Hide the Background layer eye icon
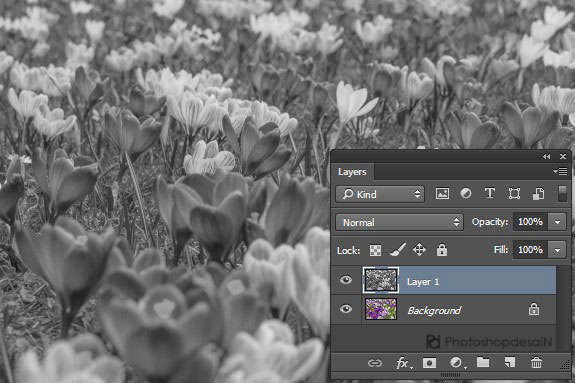Image resolution: width=575 pixels, height=383 pixels. (345, 309)
